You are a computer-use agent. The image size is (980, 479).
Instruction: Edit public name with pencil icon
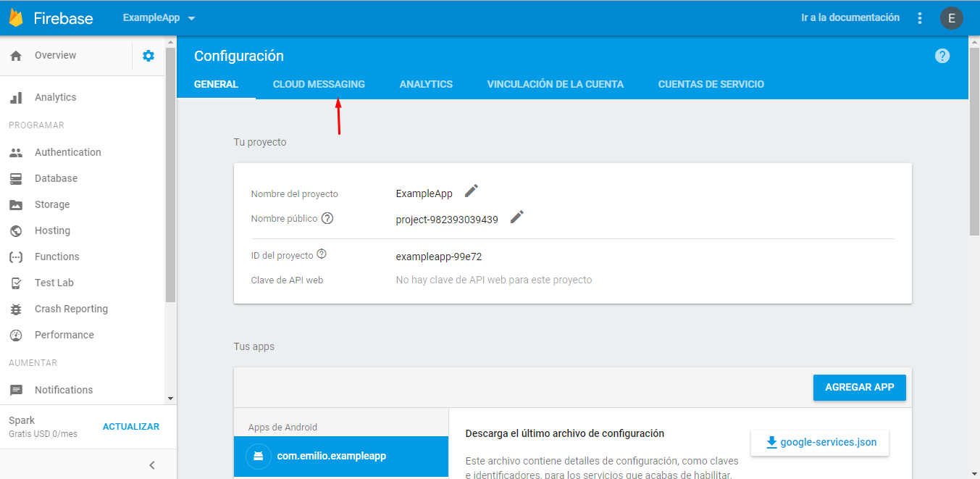click(x=517, y=217)
